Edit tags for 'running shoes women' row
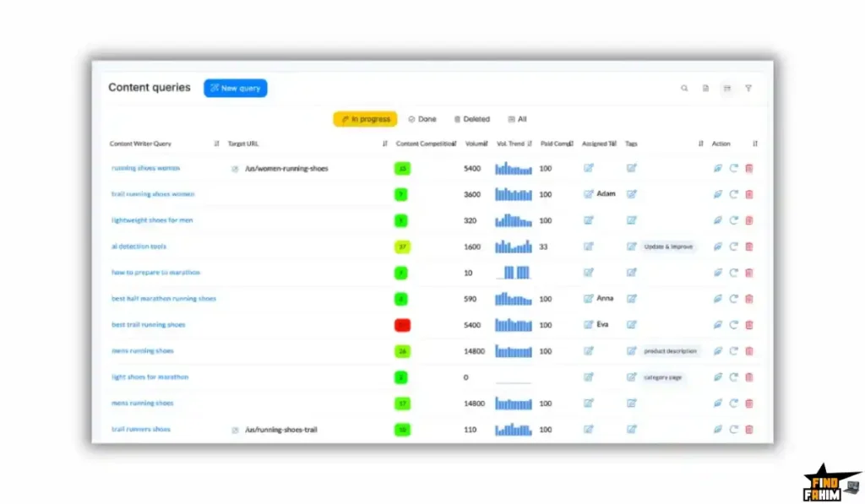The image size is (865, 504). 632,168
